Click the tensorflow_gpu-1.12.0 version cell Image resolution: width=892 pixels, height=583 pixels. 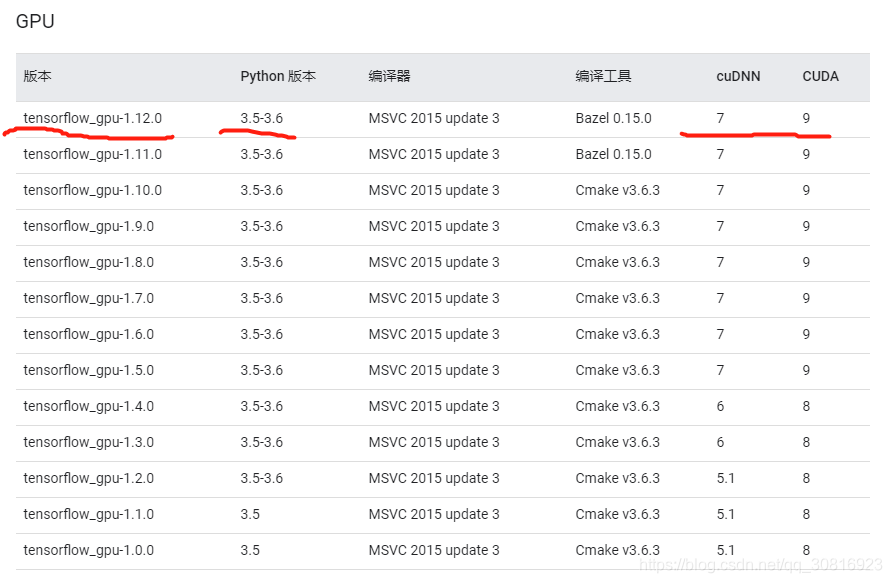tap(93, 118)
